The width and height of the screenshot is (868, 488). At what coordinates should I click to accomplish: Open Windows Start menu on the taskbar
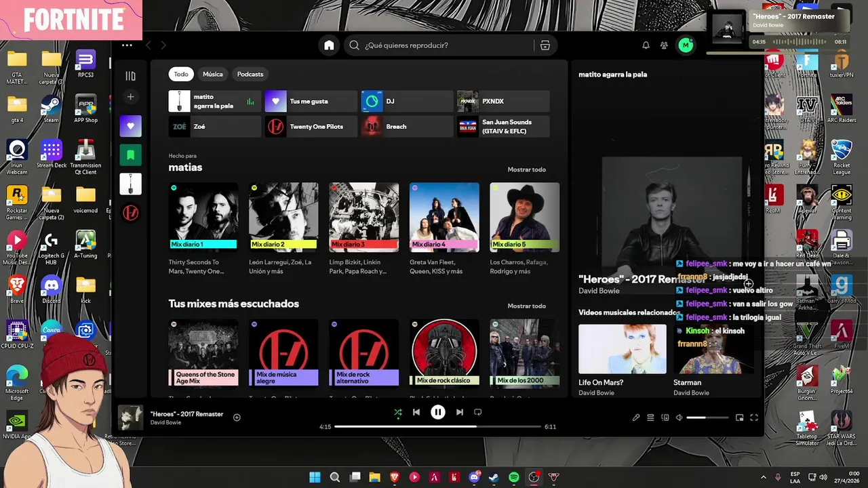pos(315,477)
